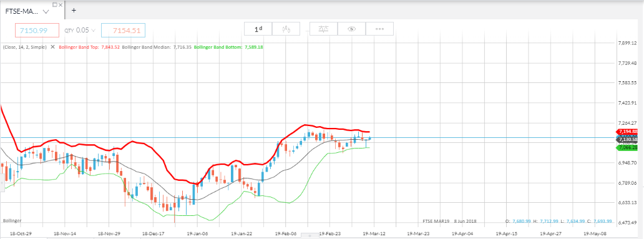Open Bollinger settings (Close, 14, 2, Simple)
This screenshot has height=239, width=644.
(25, 47)
